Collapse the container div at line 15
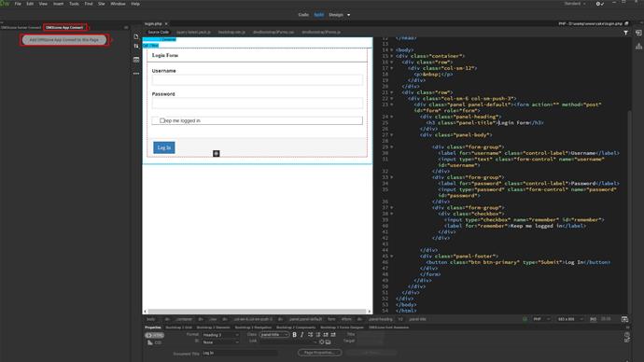644x362 pixels. click(x=391, y=56)
